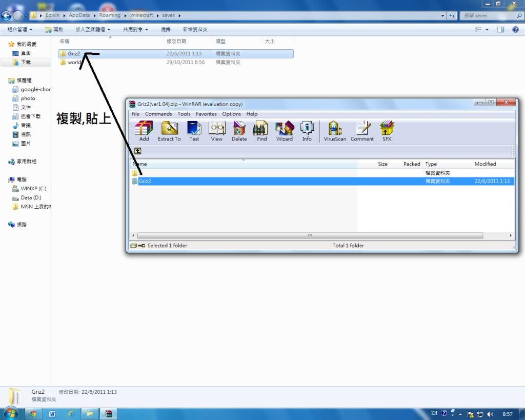Click the WinRAR scrollbar right arrow
Viewport: 525px width, 420px height.
click(x=511, y=235)
